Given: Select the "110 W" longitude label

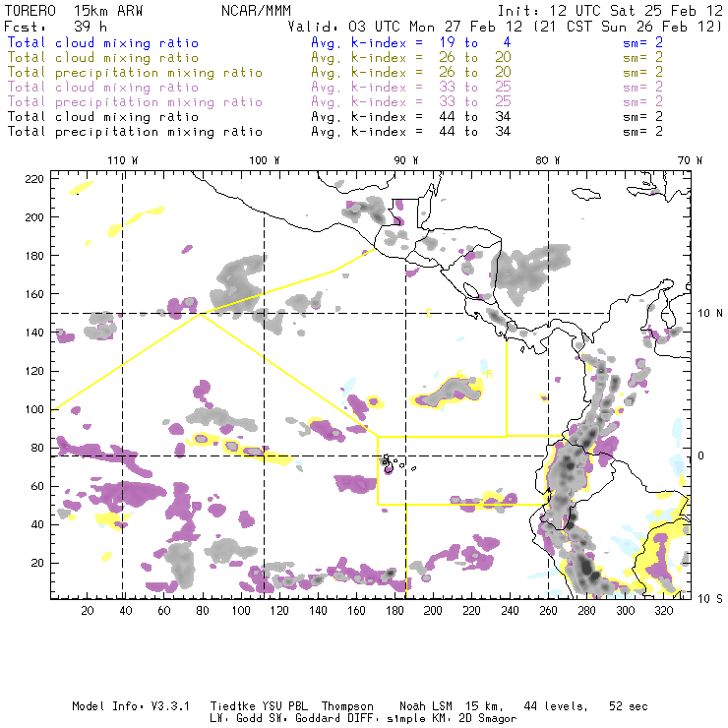Looking at the screenshot, I should pos(123,160).
